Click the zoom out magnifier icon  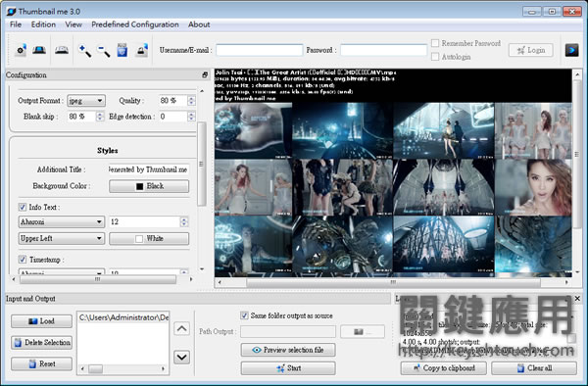click(x=104, y=50)
